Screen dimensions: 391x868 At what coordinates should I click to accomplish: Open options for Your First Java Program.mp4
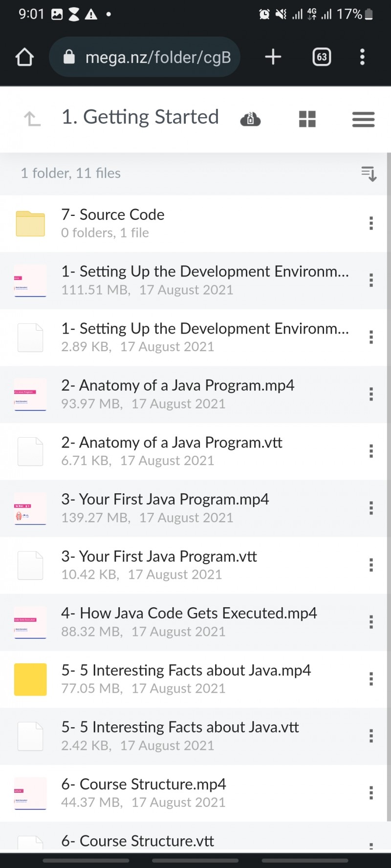coord(371,508)
